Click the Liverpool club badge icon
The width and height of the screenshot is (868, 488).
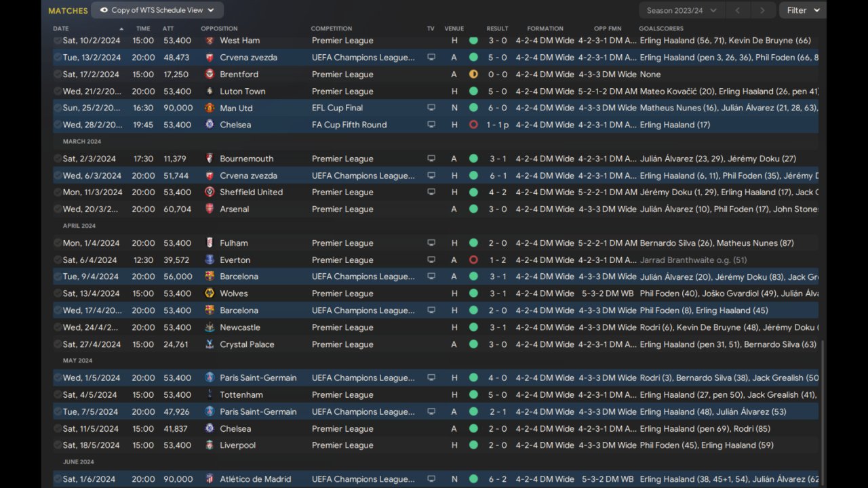point(210,445)
